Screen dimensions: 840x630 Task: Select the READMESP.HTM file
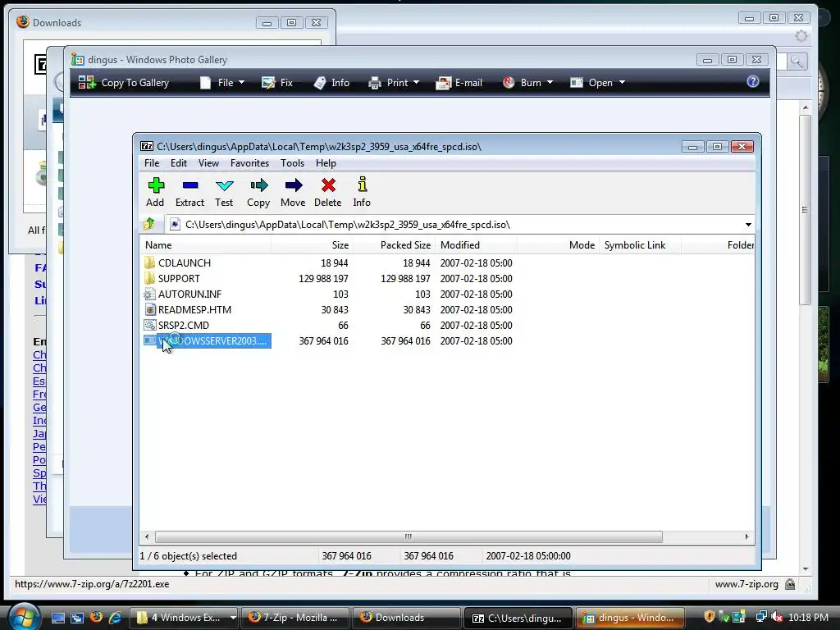pyautogui.click(x=194, y=309)
